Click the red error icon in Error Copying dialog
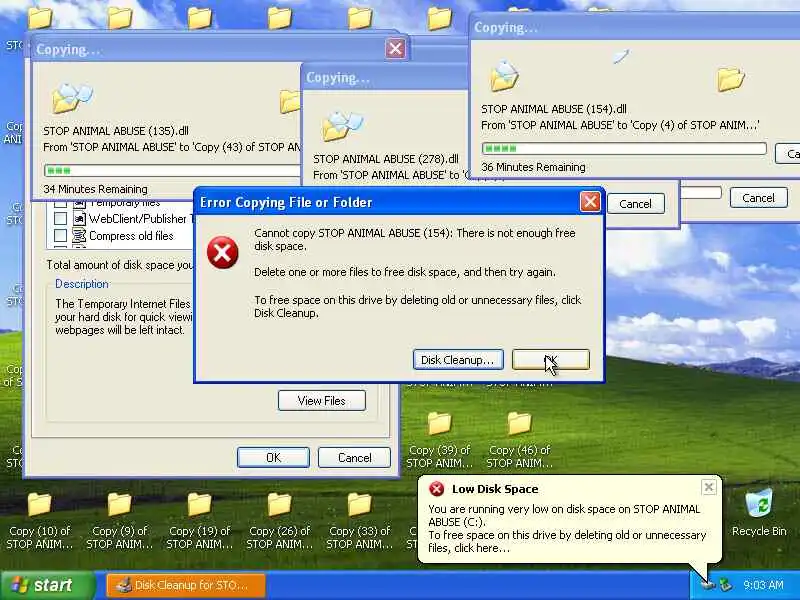The width and height of the screenshot is (800, 600). tap(222, 253)
